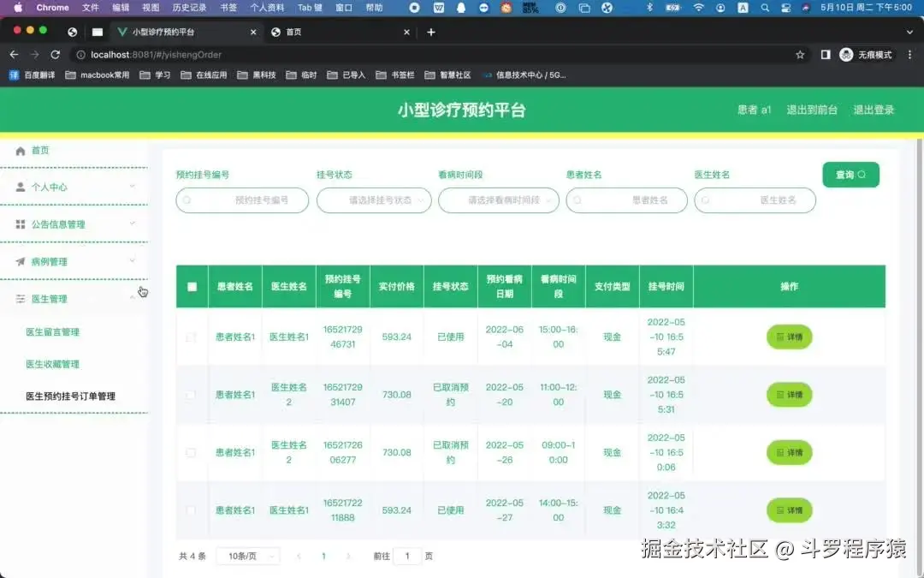This screenshot has width=924, height=578.
Task: Open the macbook常用 bookmark folder
Action: pos(98,74)
